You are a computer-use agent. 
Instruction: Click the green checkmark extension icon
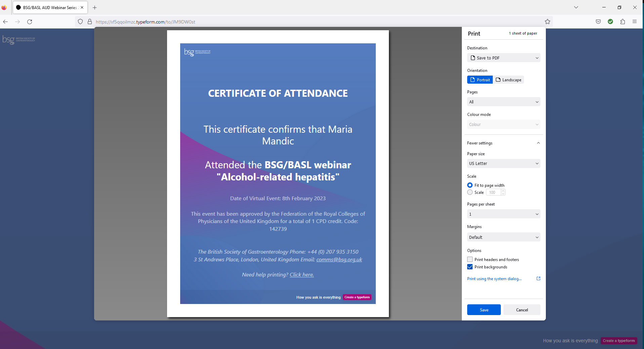pyautogui.click(x=610, y=22)
